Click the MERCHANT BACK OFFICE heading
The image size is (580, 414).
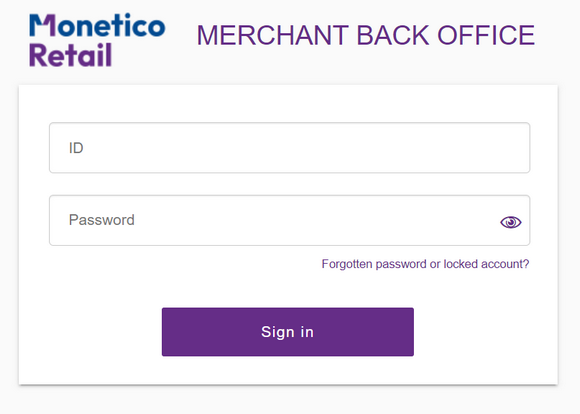click(x=366, y=36)
